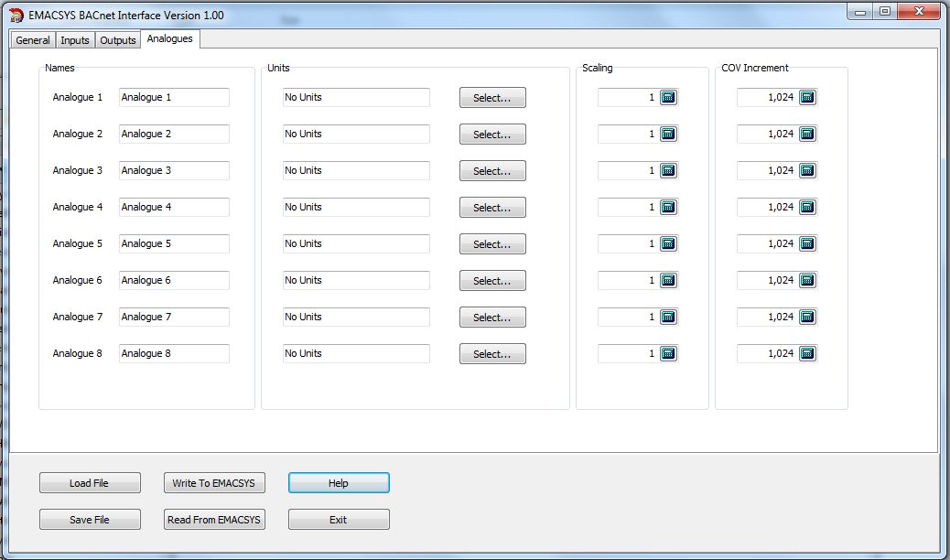The image size is (950, 560).
Task: Switch to the General tab
Action: click(x=33, y=40)
